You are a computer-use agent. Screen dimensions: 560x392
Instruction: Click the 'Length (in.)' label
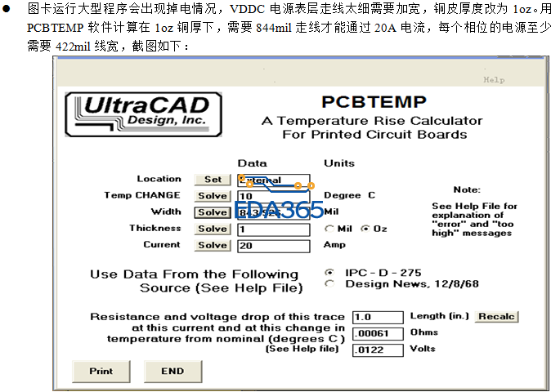pos(439,316)
